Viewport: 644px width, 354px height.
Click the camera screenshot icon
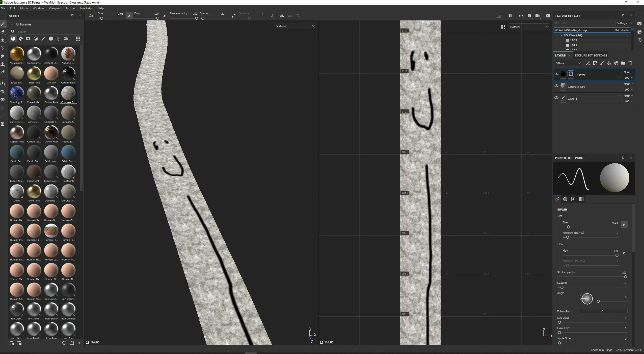pos(548,16)
